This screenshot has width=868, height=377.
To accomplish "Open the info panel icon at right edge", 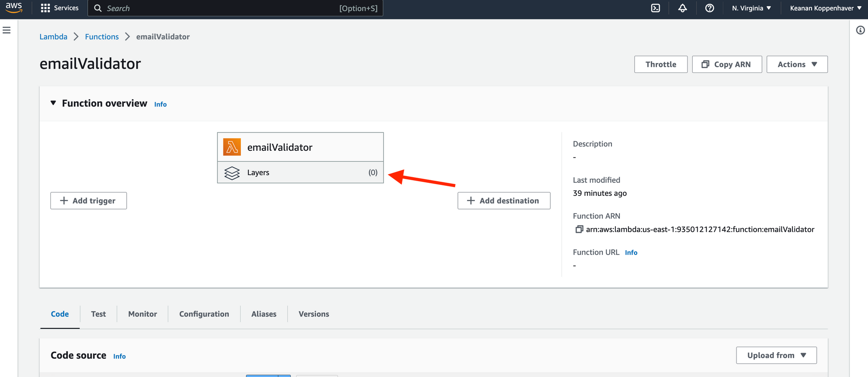I will pos(860,30).
